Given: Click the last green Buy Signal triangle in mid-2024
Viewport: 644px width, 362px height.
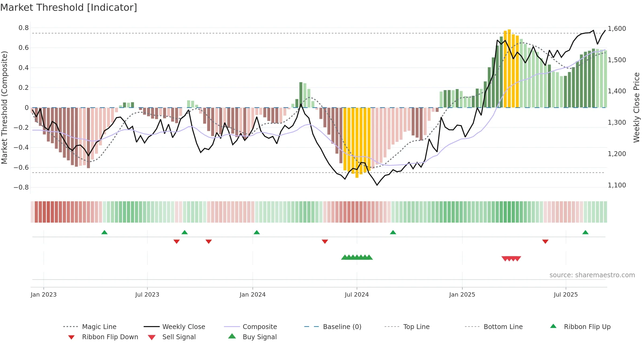Looking at the screenshot, I should 369,257.
